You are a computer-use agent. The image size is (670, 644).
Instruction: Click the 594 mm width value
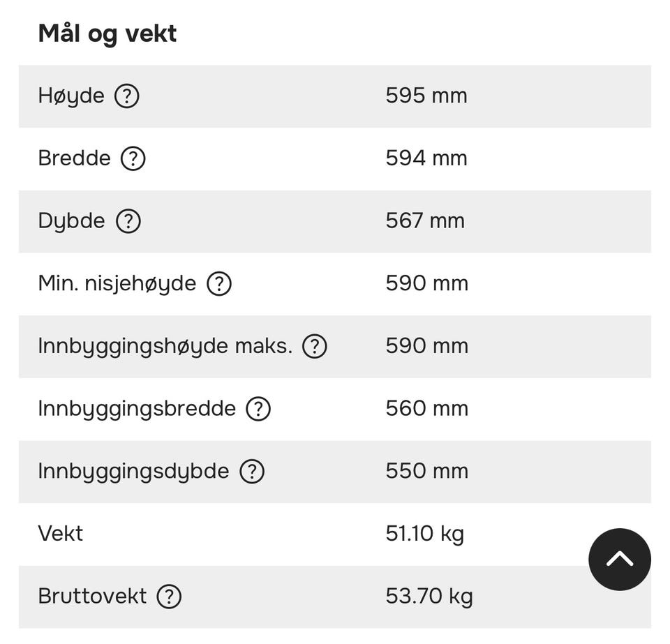(426, 158)
